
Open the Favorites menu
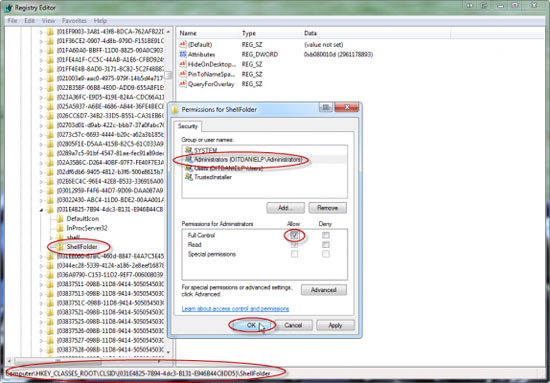(74, 21)
